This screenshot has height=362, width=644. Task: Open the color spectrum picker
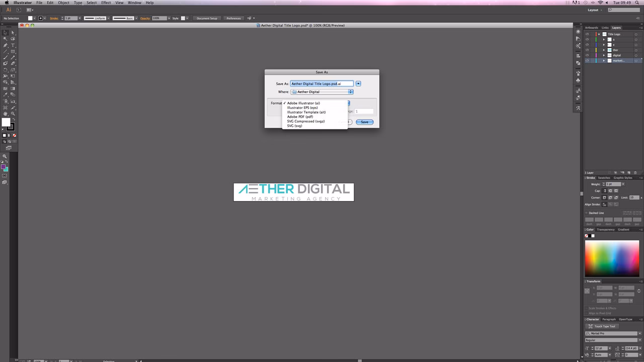612,256
